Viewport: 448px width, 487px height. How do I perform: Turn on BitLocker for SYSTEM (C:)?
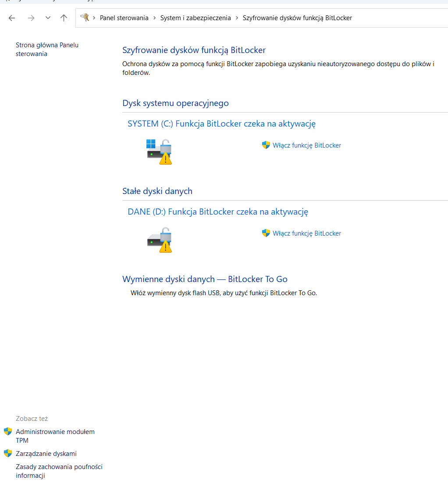coord(306,145)
